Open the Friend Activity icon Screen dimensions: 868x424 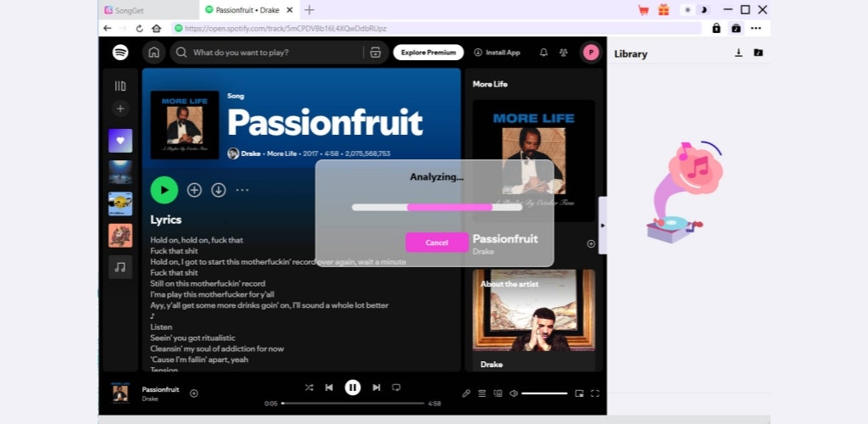pos(564,52)
